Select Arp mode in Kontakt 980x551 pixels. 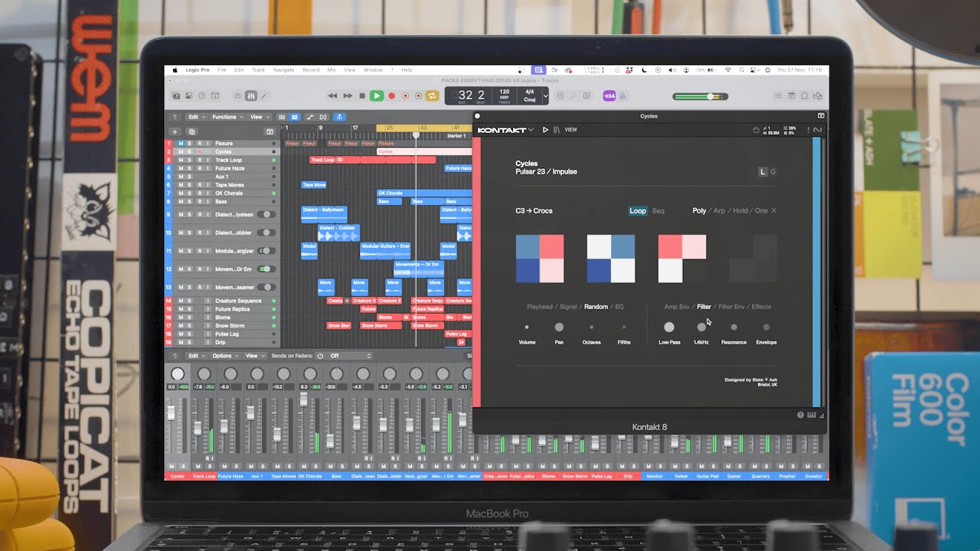(719, 210)
